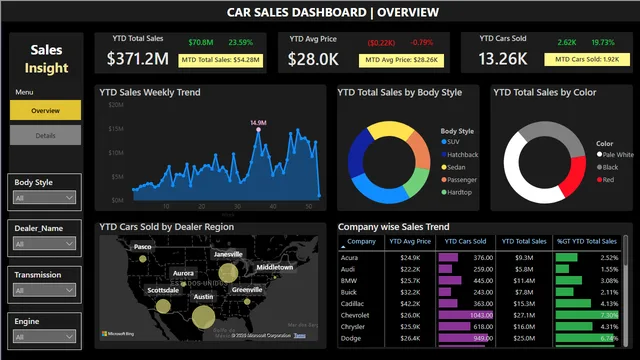The image size is (640, 360).
Task: Click the YTD Total Sales column header
Action: pos(524,241)
